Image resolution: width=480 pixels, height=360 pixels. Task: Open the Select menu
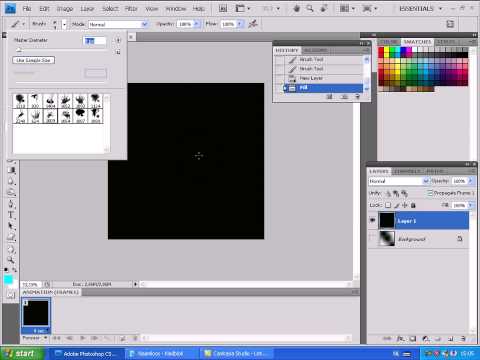click(x=110, y=9)
